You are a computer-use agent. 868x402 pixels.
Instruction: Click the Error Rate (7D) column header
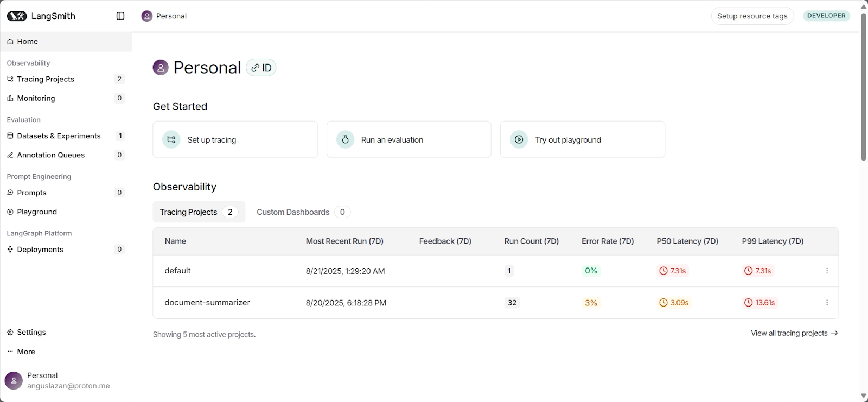pos(608,241)
